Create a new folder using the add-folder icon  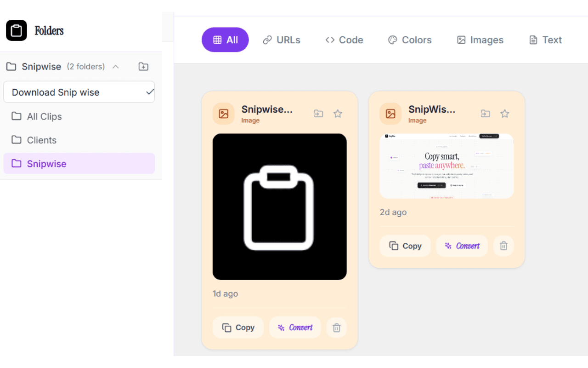coord(143,66)
